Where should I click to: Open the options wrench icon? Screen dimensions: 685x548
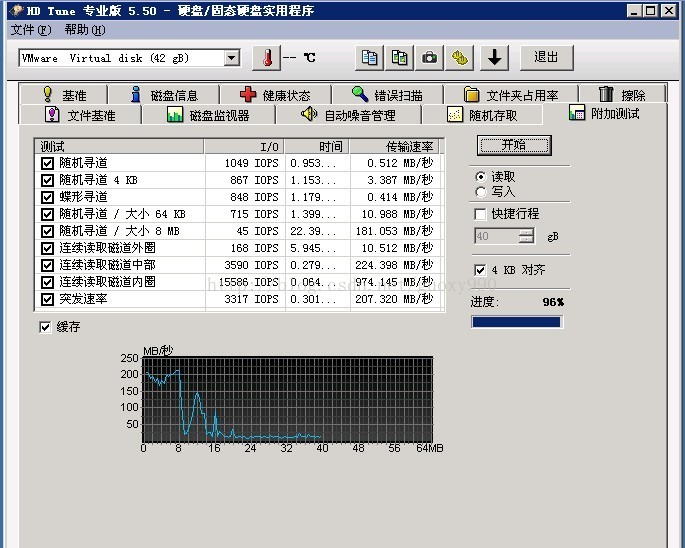click(459, 58)
